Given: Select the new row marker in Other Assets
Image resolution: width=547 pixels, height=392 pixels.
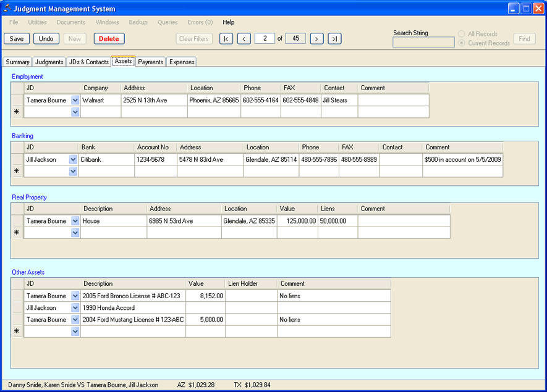Looking at the screenshot, I should coord(17,332).
